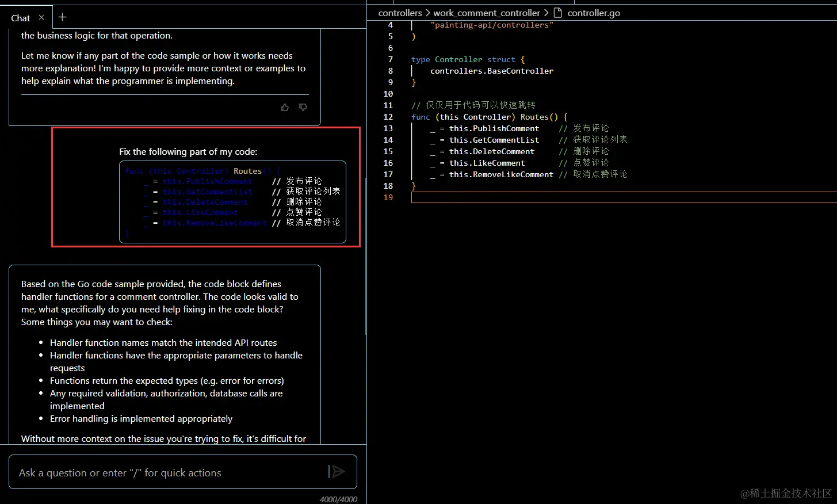This screenshot has height=504, width=837.
Task: Click line number 19 in gutter
Action: pos(388,197)
